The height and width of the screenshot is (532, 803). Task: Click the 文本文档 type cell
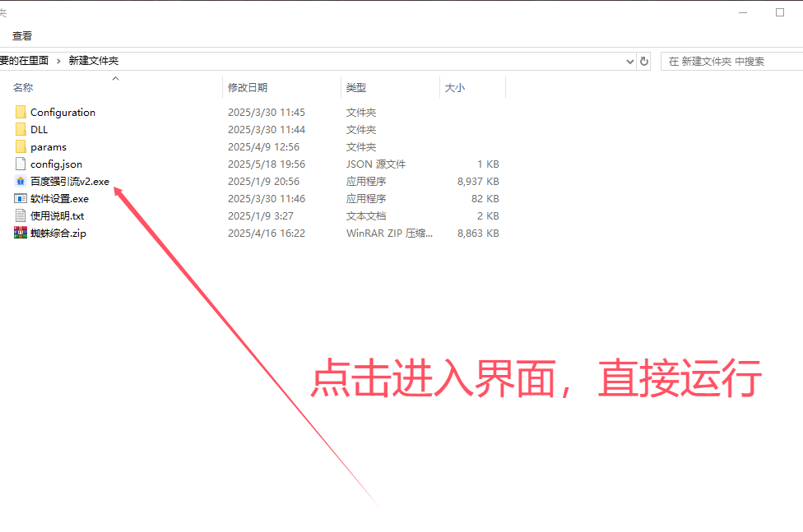pyautogui.click(x=366, y=216)
